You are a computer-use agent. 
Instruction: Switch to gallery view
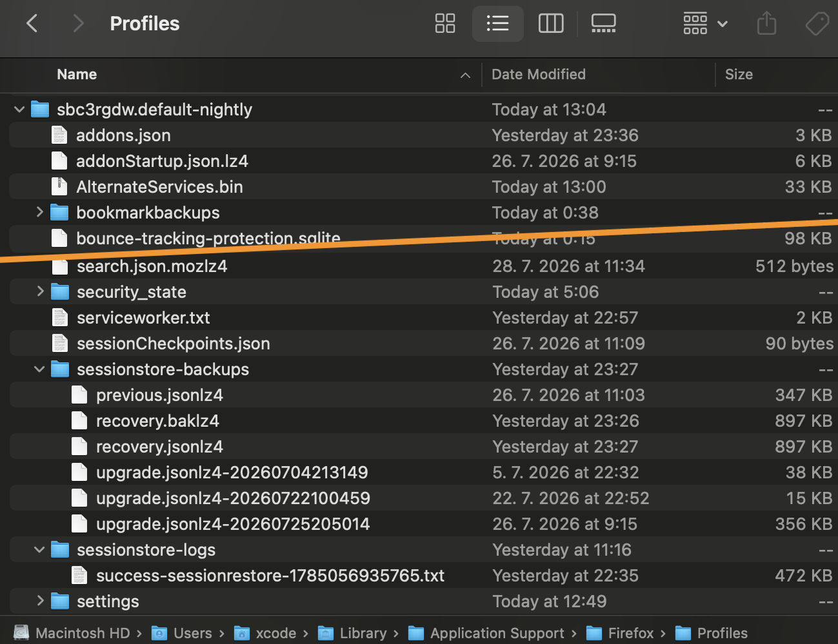pyautogui.click(x=604, y=24)
